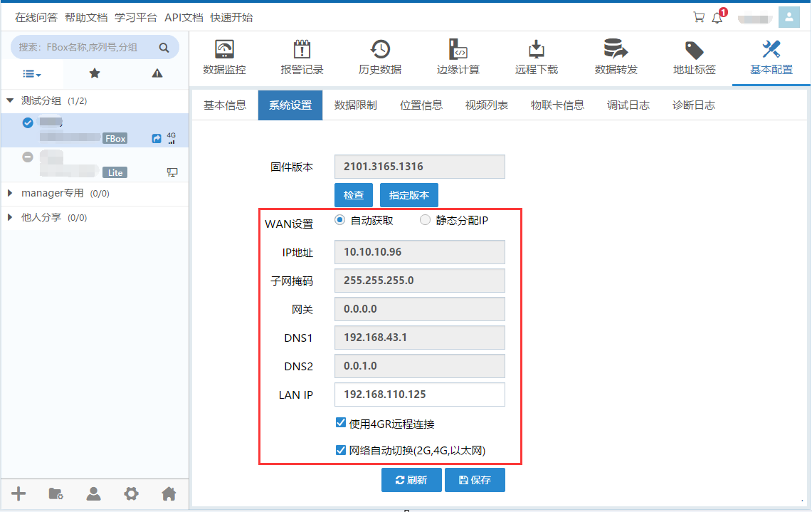Toggle the 使用4GR远程连接 checkbox
The height and width of the screenshot is (512, 812).
[x=341, y=423]
